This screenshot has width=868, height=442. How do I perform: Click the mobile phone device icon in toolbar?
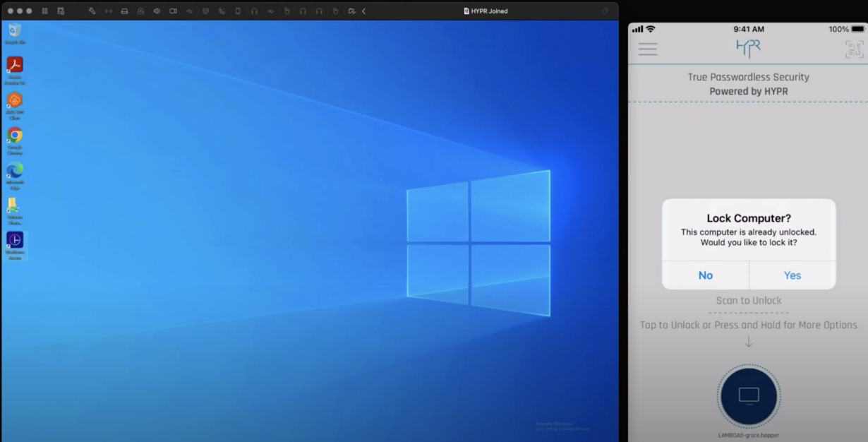coord(237,11)
